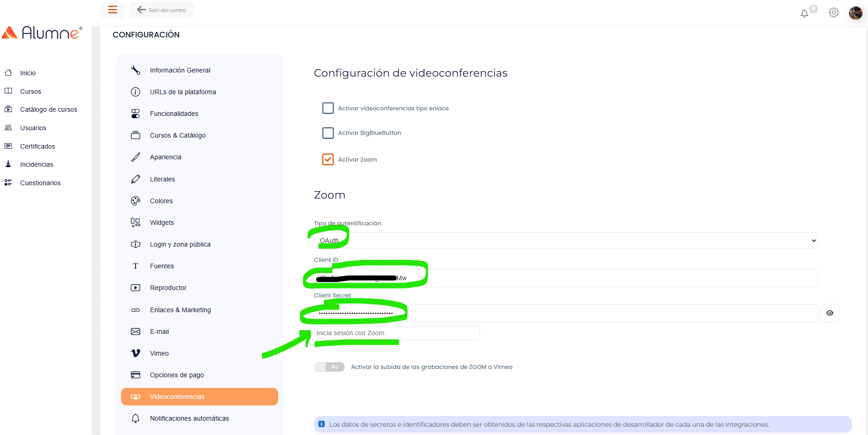868x435 pixels.
Task: Click the notifications bell icon
Action: click(804, 13)
